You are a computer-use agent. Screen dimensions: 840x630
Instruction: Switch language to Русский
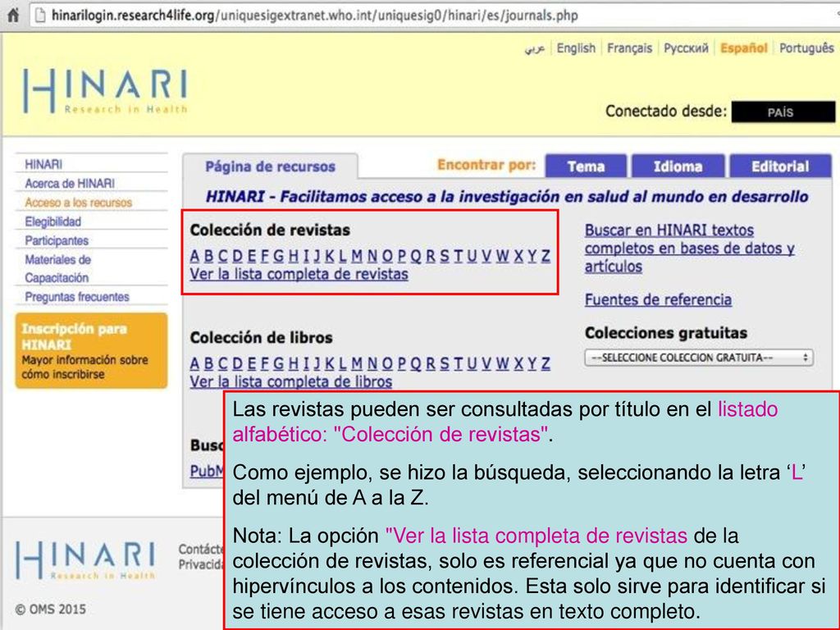686,48
